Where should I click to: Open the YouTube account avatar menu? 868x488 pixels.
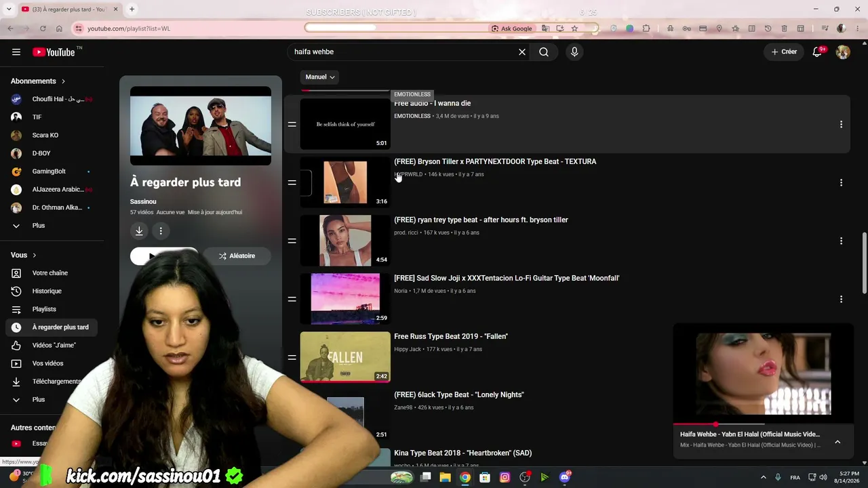coord(843,52)
